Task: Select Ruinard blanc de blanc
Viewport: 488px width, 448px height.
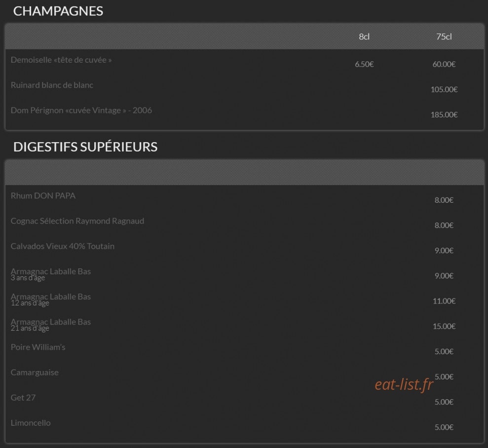Action: tap(52, 85)
